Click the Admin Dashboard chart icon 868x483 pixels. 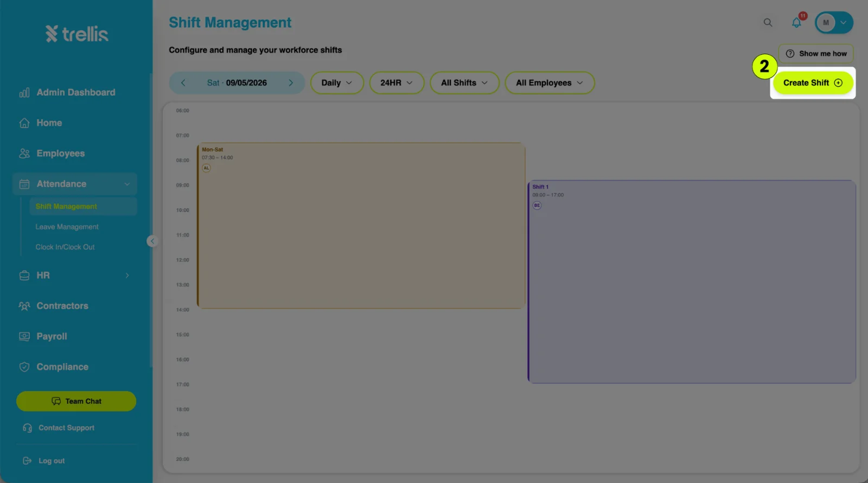pos(24,93)
